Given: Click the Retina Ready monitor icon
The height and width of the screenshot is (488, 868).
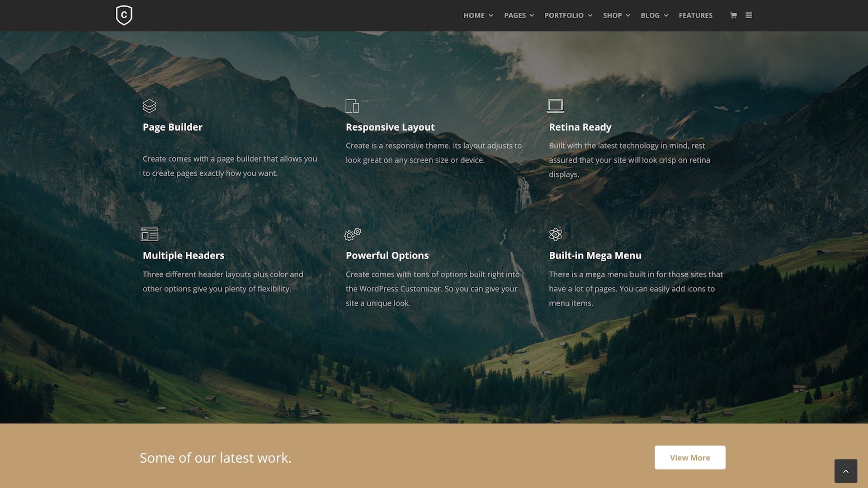Looking at the screenshot, I should [x=556, y=105].
